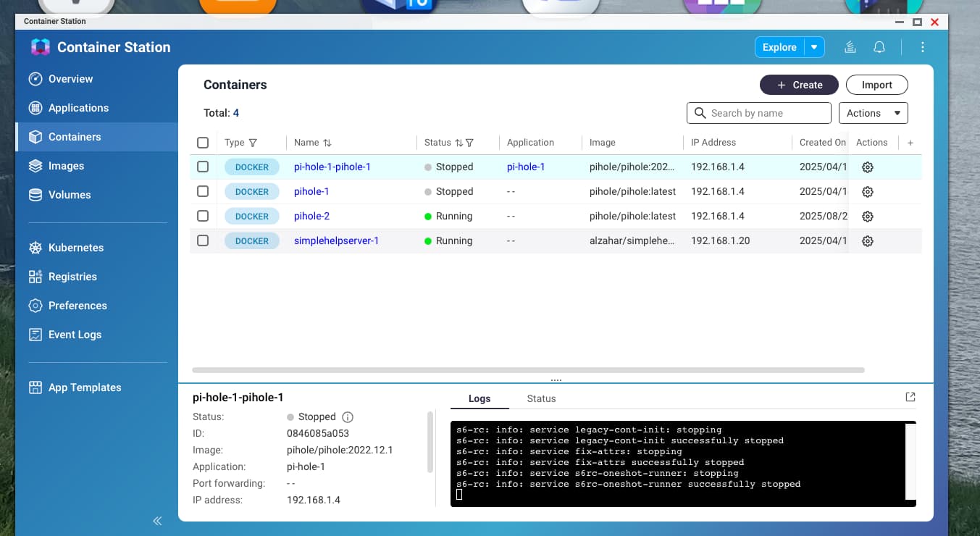Select the pi-hole-1-pihole-1 checkbox
980x536 pixels.
203,167
